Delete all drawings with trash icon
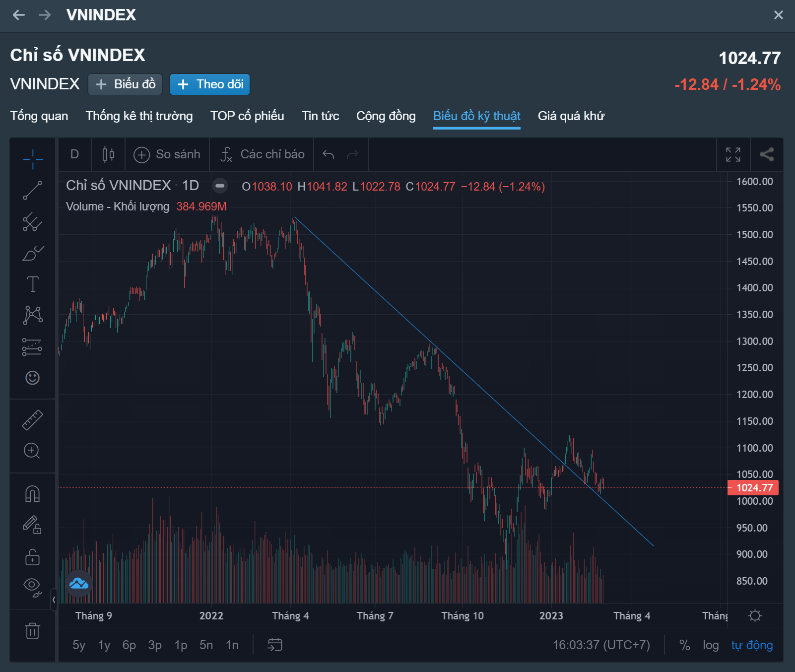The height and width of the screenshot is (672, 795). (32, 631)
